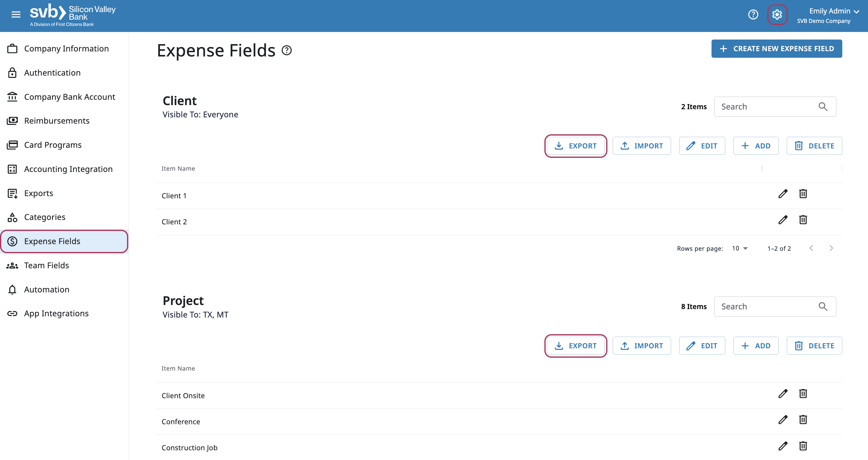This screenshot has width=868, height=460.
Task: Click Create New Expense Field button
Action: [x=776, y=49]
